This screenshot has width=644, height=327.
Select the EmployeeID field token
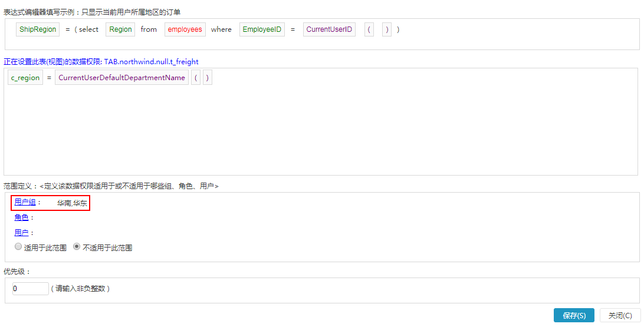[262, 29]
